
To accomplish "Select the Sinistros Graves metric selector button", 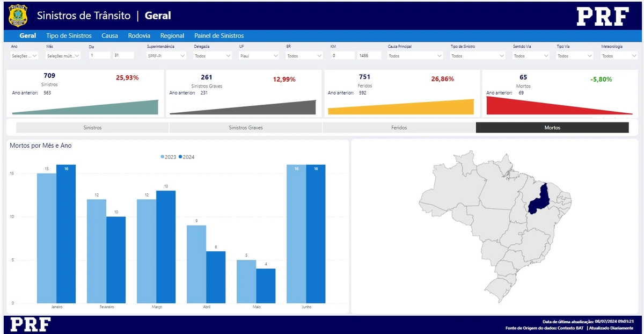I will coord(246,128).
